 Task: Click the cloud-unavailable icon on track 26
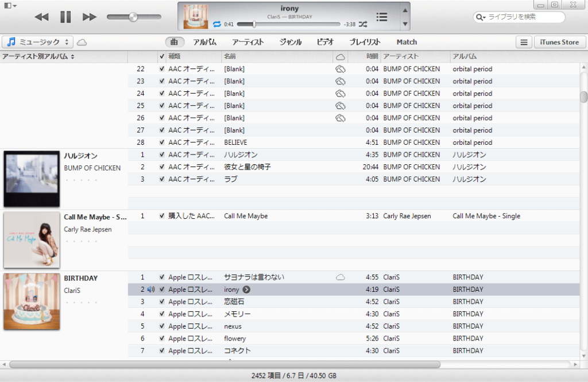[x=340, y=118]
